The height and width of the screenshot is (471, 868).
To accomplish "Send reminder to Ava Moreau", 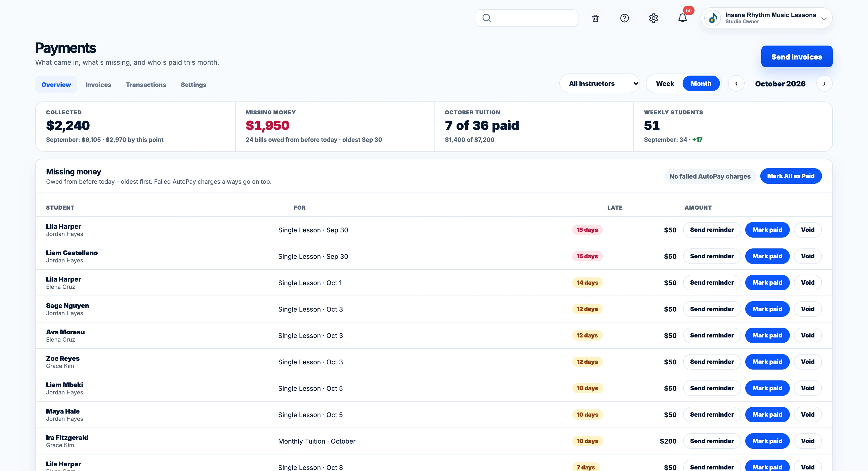I will 712,336.
